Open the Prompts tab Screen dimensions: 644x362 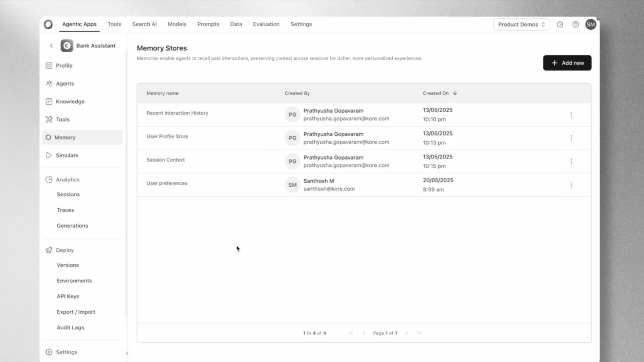pos(208,24)
